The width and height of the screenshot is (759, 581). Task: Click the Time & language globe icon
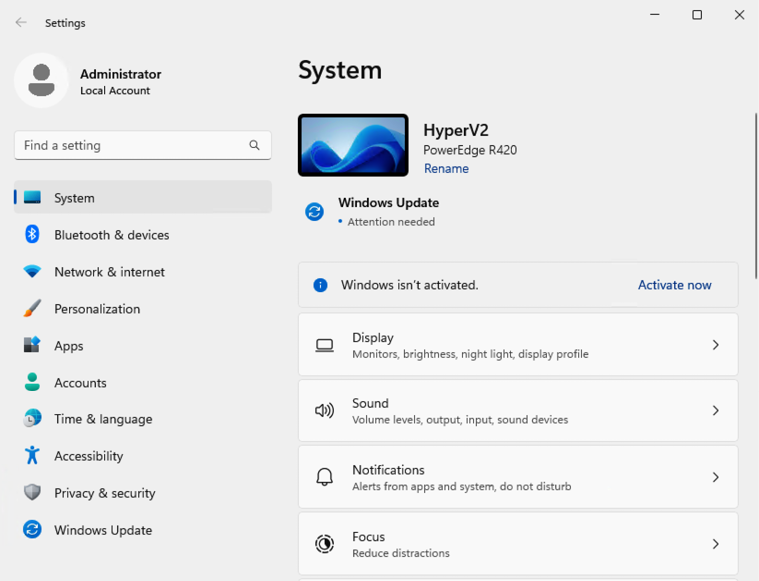tap(32, 418)
